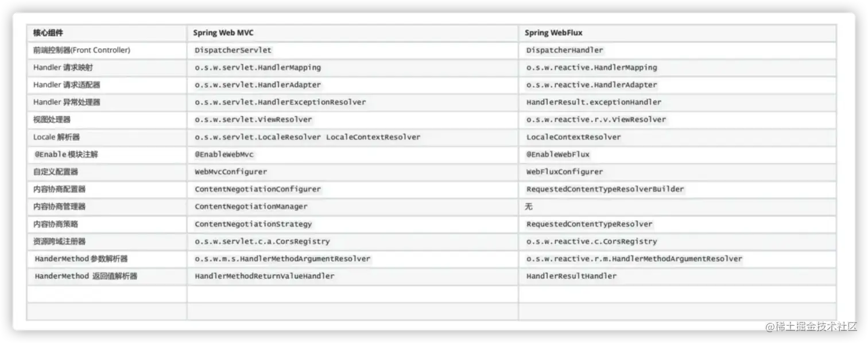Click the 前端控制器(Front Controller) row label
Screen dimensions: 868x343
[x=82, y=50]
